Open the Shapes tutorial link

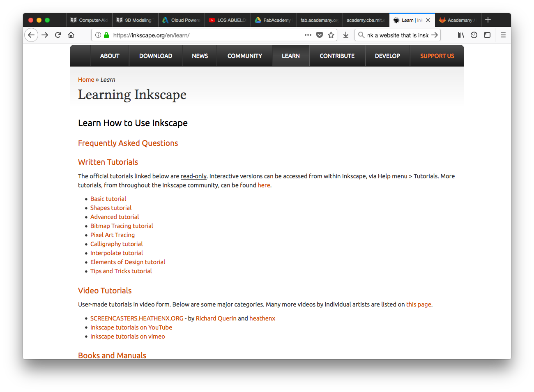[x=111, y=208]
